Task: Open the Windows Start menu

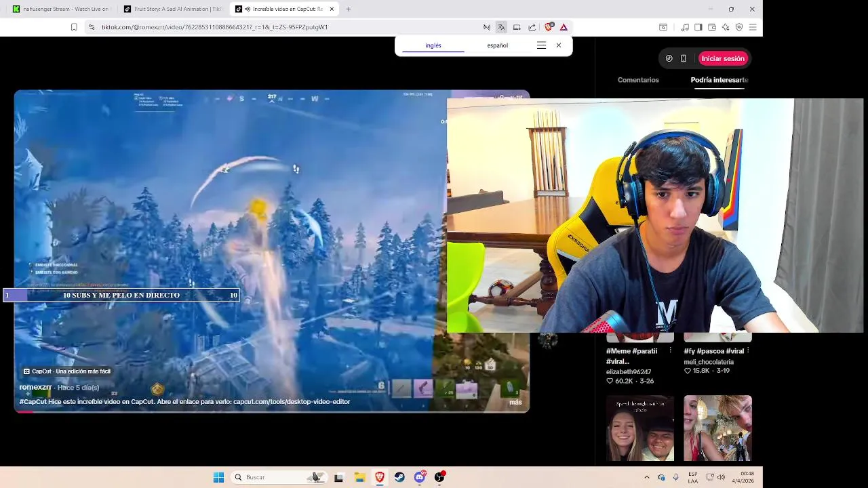Action: tap(218, 477)
